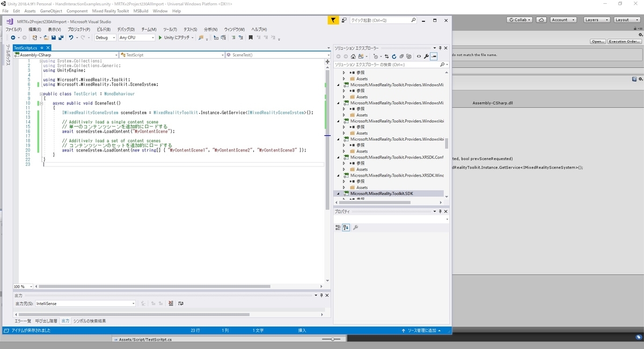Screen dimensions: 644x349
Task: Click the Navigate Backward toolbar icon
Action: tap(12, 38)
